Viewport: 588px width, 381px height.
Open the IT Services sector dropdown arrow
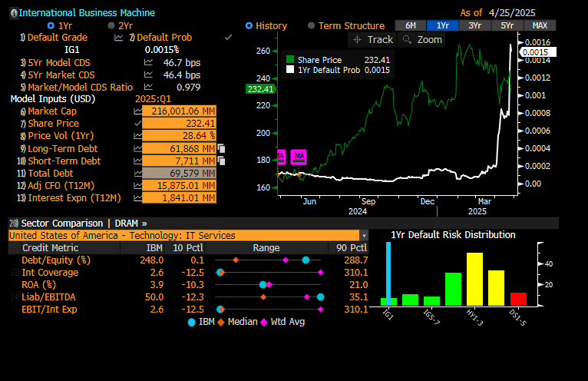[x=364, y=236]
